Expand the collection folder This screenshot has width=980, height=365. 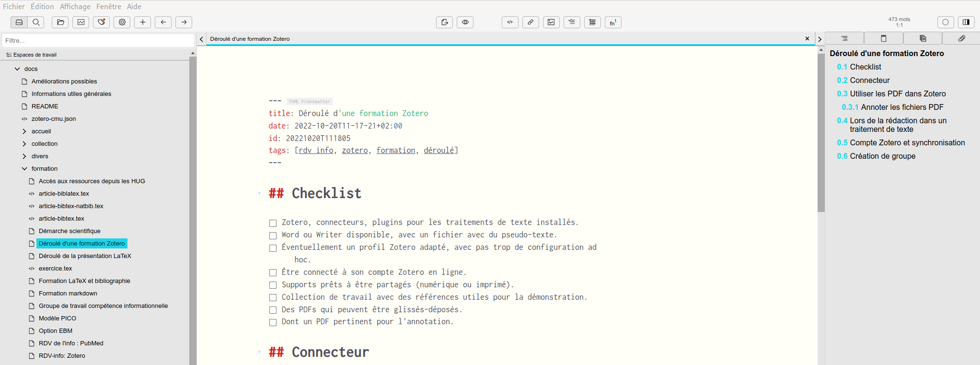click(x=24, y=144)
